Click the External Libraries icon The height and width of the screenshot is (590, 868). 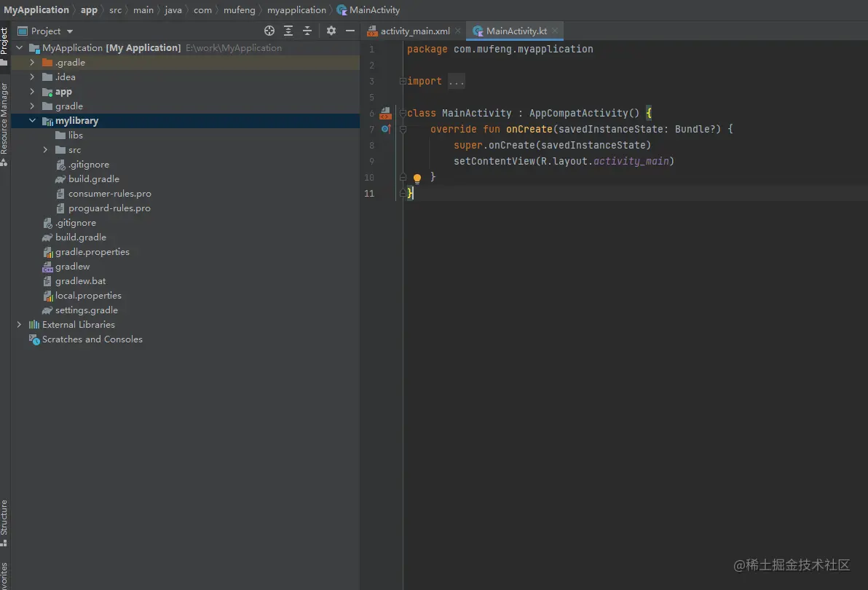pos(34,325)
